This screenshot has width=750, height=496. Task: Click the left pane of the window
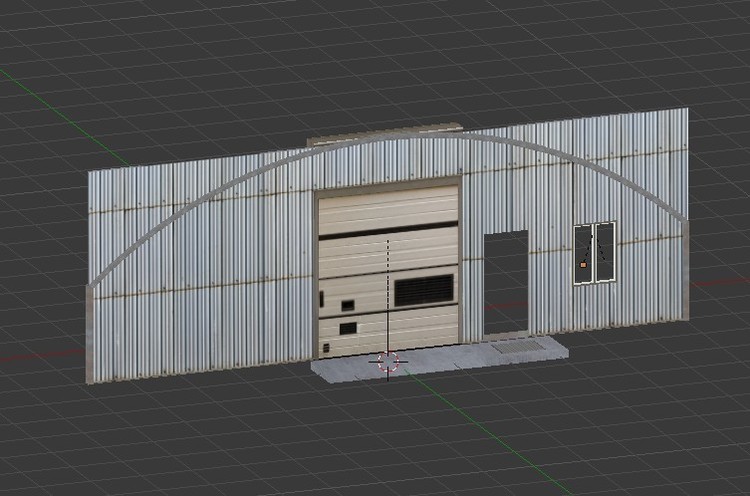(x=585, y=252)
